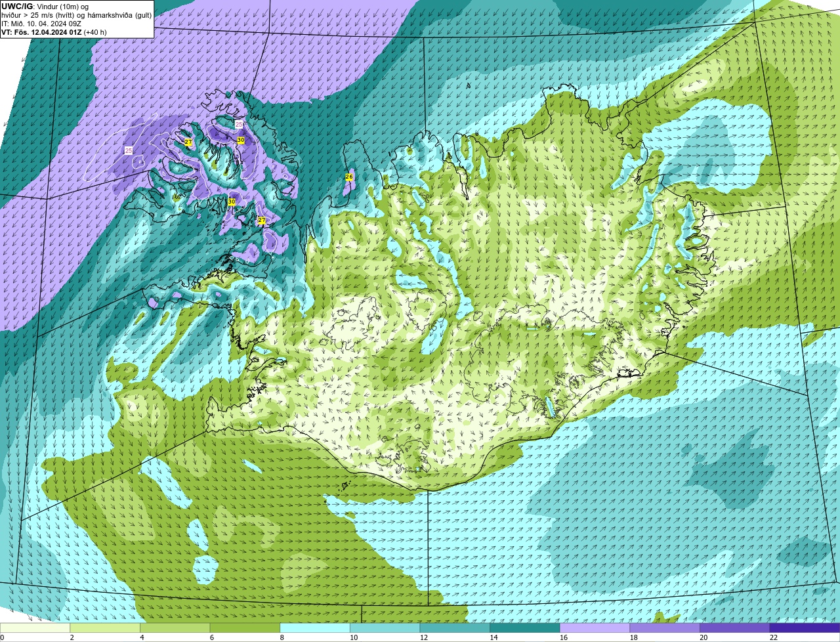Image resolution: width=840 pixels, height=642 pixels.
Task: Click the 8–10 m/s light cyan swatch
Action: click(x=315, y=628)
